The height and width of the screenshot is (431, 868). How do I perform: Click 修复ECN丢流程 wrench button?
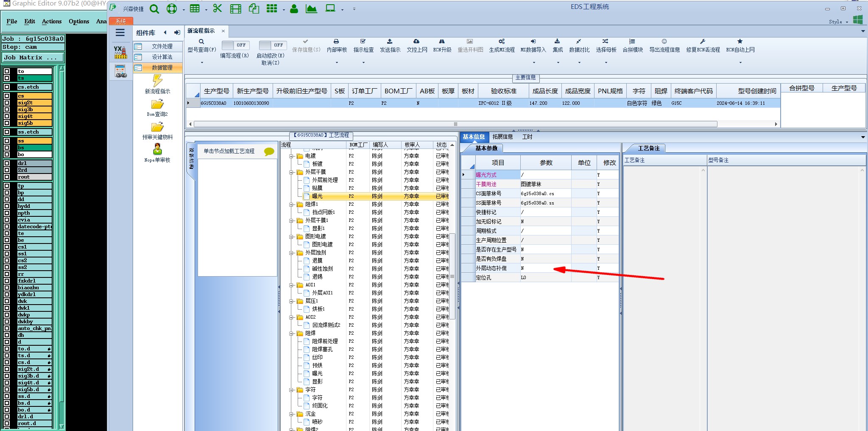(703, 45)
